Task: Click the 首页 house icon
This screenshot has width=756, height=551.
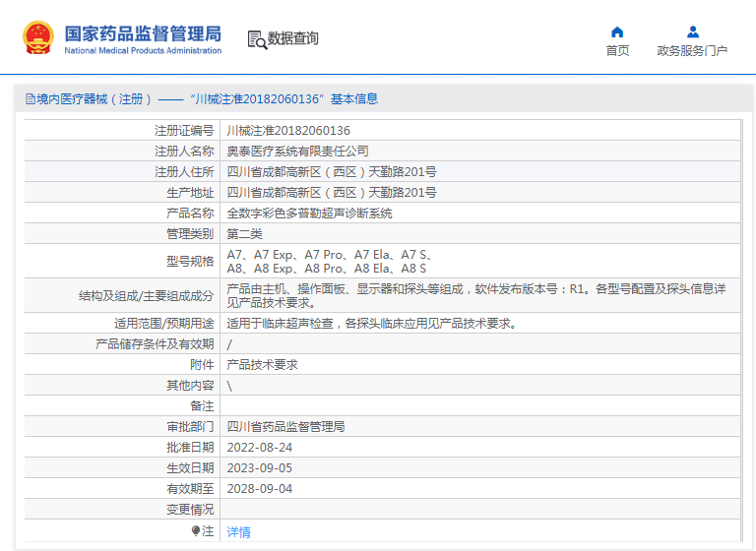Action: coord(617,31)
